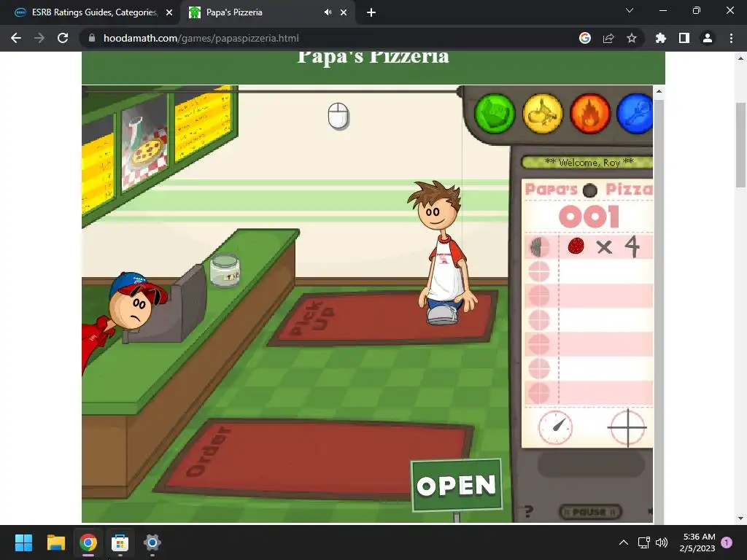747x560 pixels.
Task: Open Microsoft Store from taskbar
Action: 120,542
